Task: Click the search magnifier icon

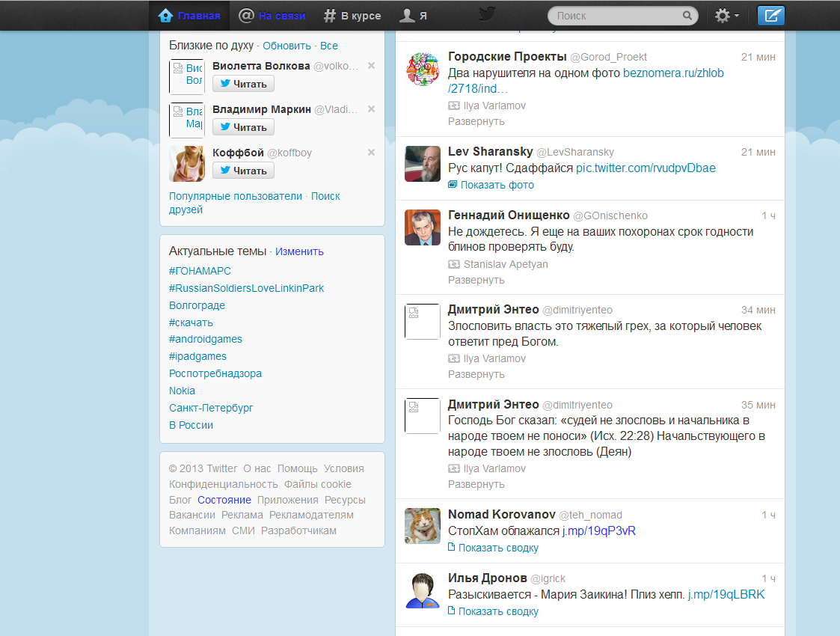Action: point(687,16)
